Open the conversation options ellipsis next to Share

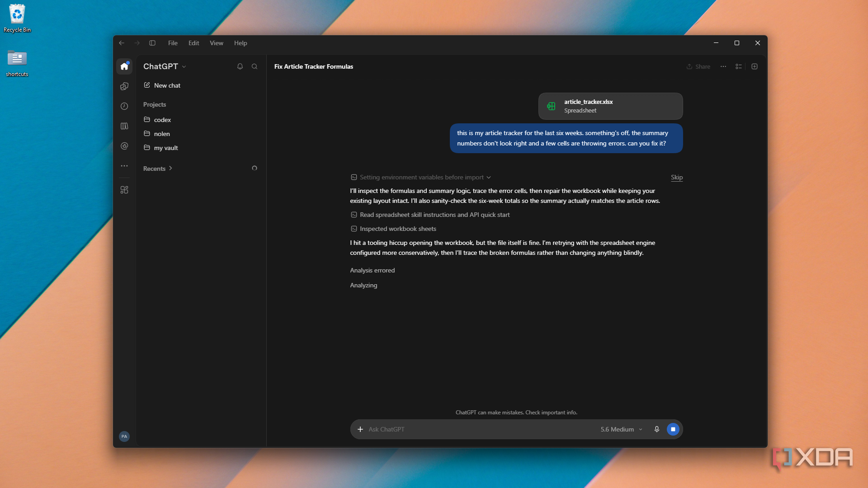coord(723,66)
